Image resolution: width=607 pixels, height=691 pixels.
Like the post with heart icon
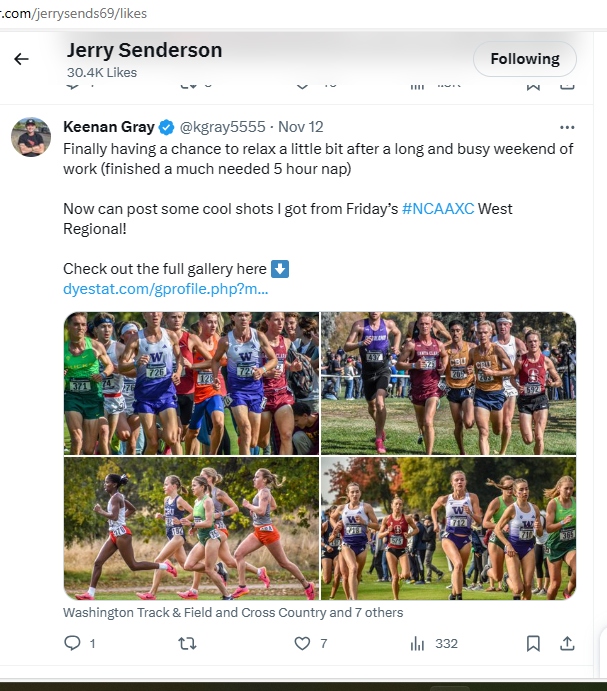point(303,644)
